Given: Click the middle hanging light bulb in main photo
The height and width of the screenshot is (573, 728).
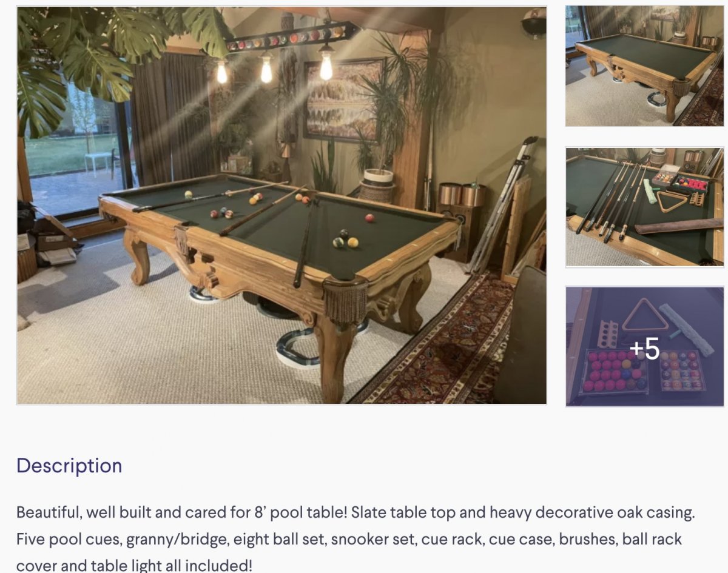Looking at the screenshot, I should [266, 69].
